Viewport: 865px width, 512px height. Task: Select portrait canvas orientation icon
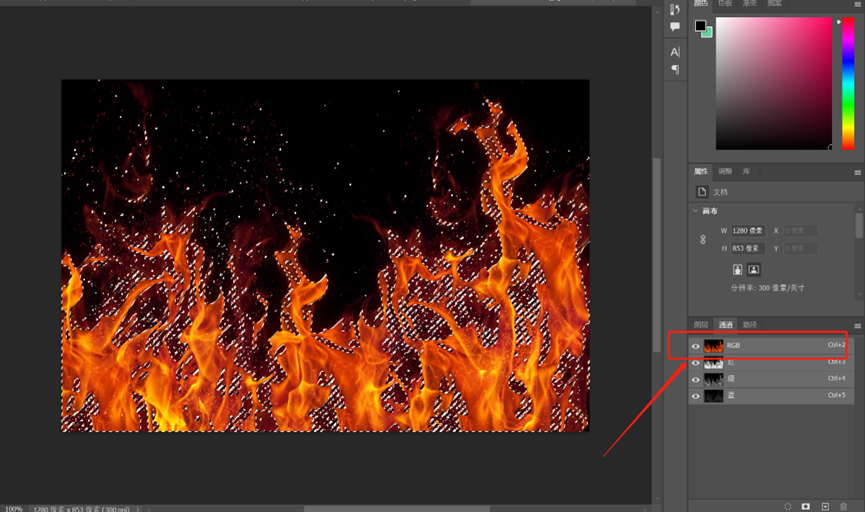click(738, 269)
